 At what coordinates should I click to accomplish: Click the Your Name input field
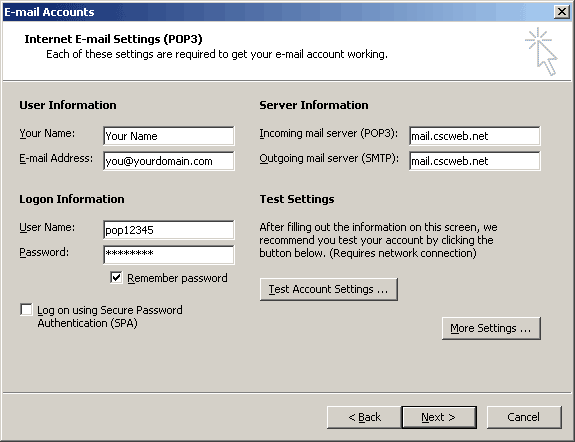(x=169, y=136)
